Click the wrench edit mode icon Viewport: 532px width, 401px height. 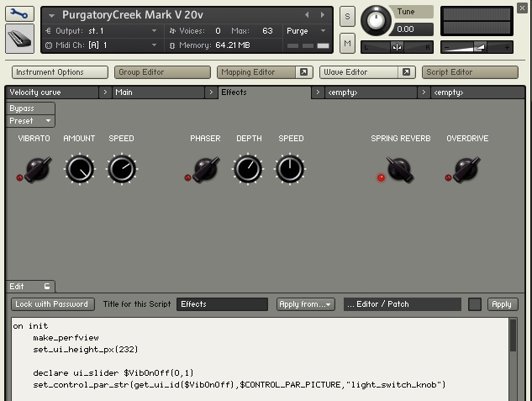19,14
